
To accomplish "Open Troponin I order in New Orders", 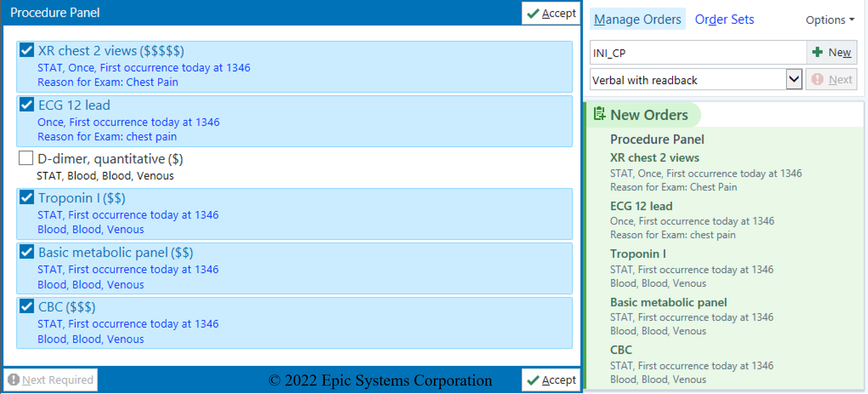I will (637, 254).
